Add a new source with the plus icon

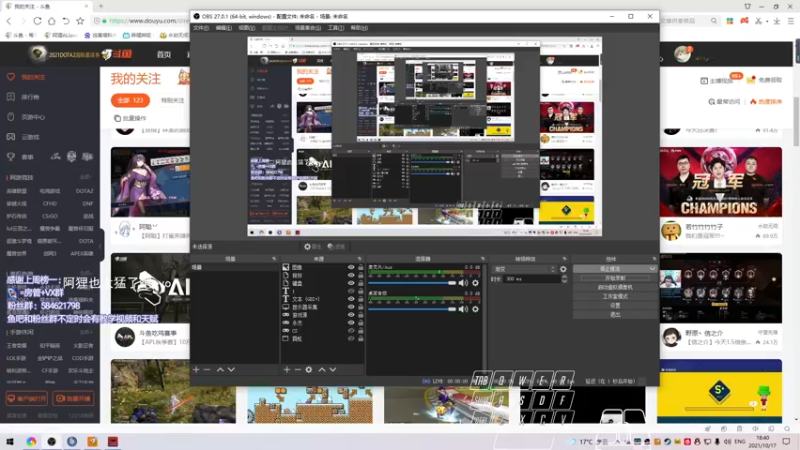pyautogui.click(x=287, y=369)
